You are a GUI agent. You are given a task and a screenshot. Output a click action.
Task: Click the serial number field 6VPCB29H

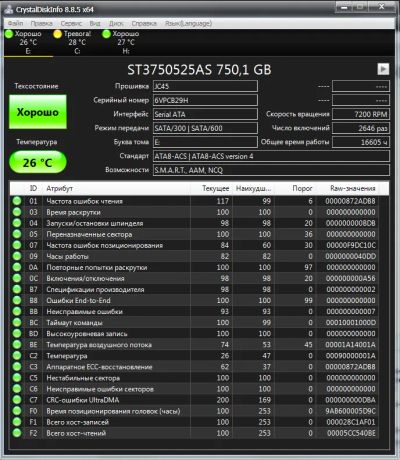[205, 100]
